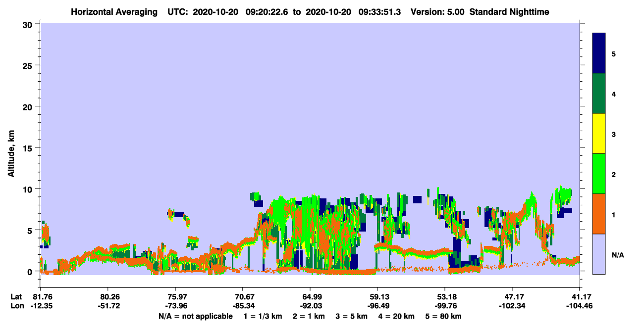Click longitude value -99.76
The height and width of the screenshot is (330, 644).
[x=445, y=306]
